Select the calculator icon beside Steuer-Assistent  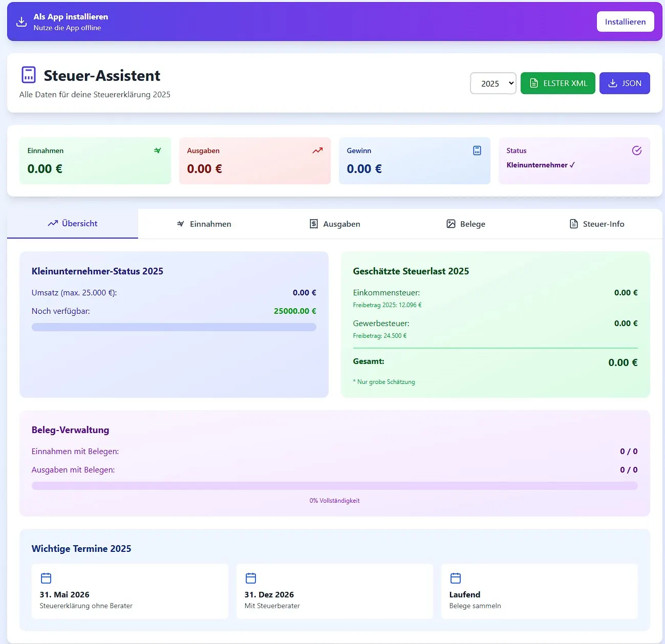(28, 75)
